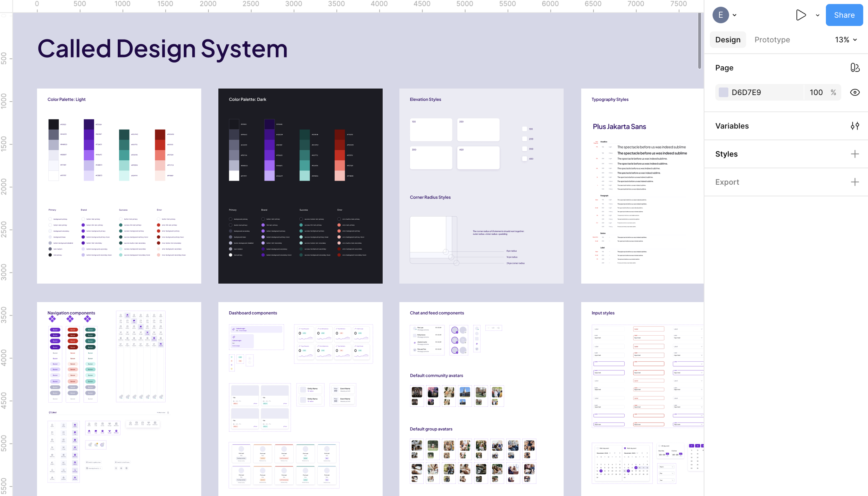Click the user avatar E
The image size is (868, 496).
point(720,15)
